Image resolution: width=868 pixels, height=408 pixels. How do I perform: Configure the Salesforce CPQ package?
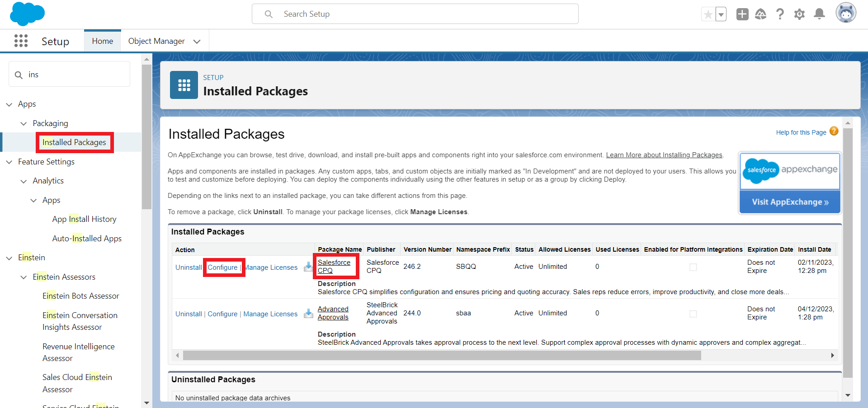[x=222, y=267]
